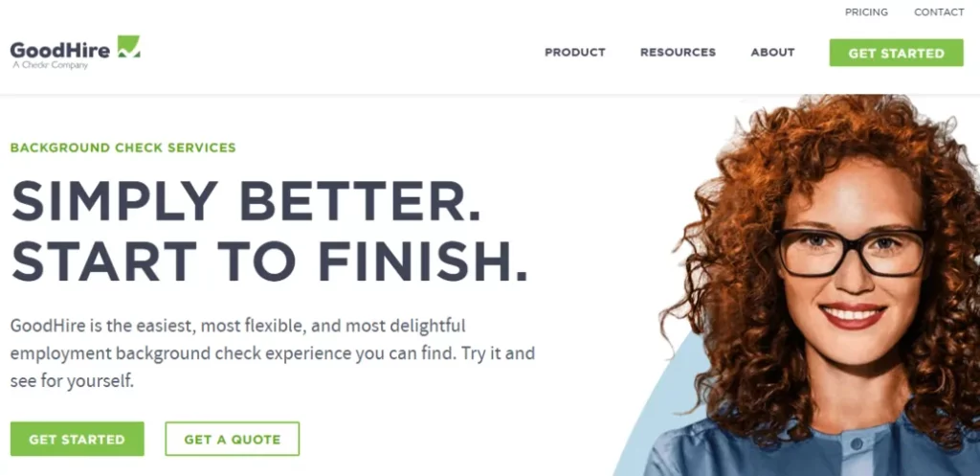This screenshot has height=476, width=980.
Task: Click the "Simply Better." headline line
Action: click(x=246, y=201)
